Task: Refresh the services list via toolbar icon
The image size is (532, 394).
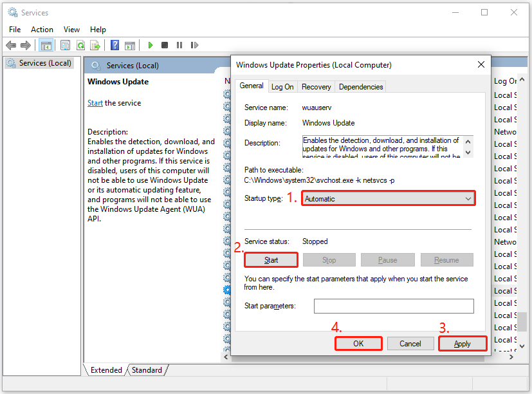Action: pos(81,45)
